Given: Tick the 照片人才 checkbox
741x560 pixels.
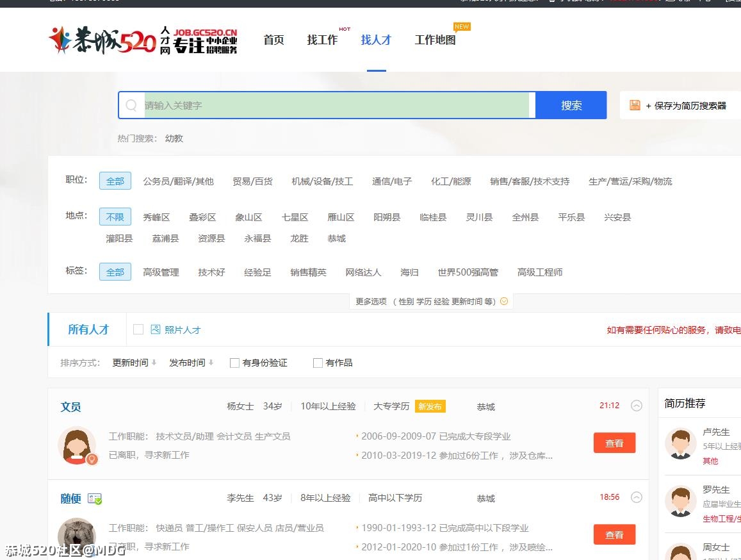Looking at the screenshot, I should 138,329.
